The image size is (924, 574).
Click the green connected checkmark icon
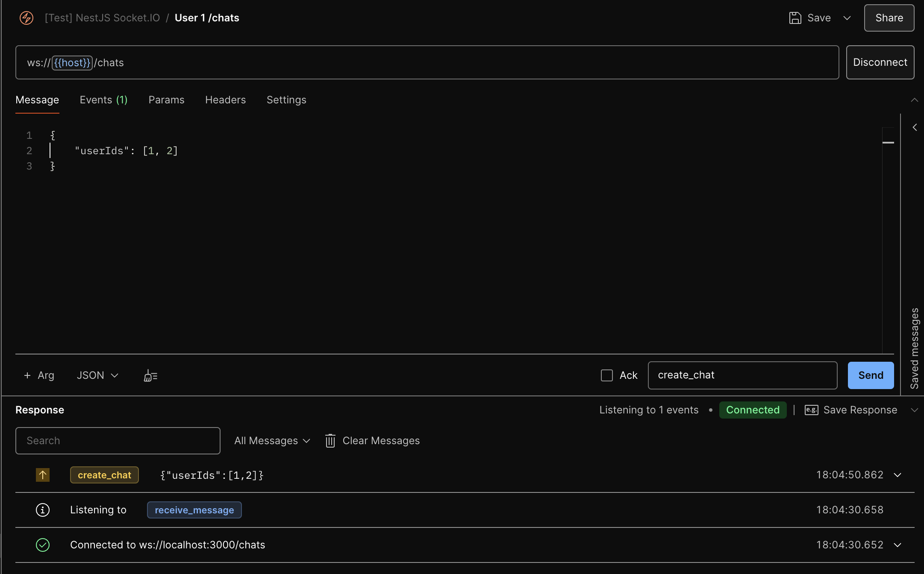click(x=43, y=545)
